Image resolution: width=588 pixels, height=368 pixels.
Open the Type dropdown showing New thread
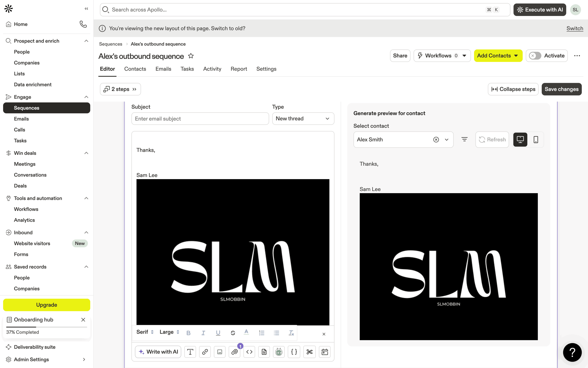[x=303, y=119]
